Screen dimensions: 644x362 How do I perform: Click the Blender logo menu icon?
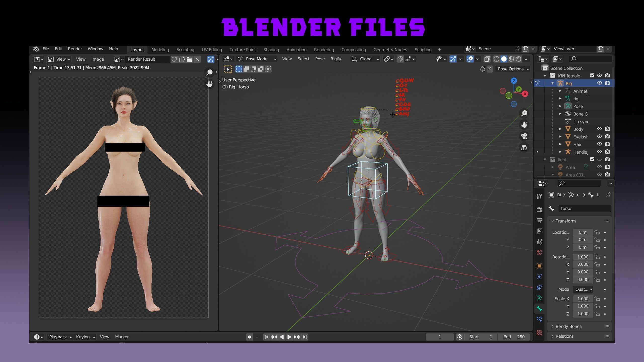coord(36,49)
